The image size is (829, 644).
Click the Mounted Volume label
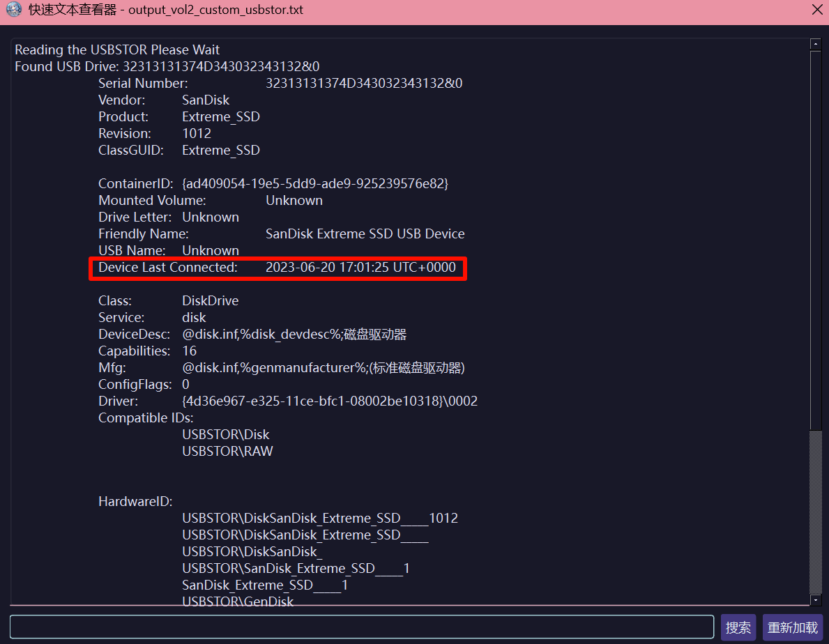[152, 201]
